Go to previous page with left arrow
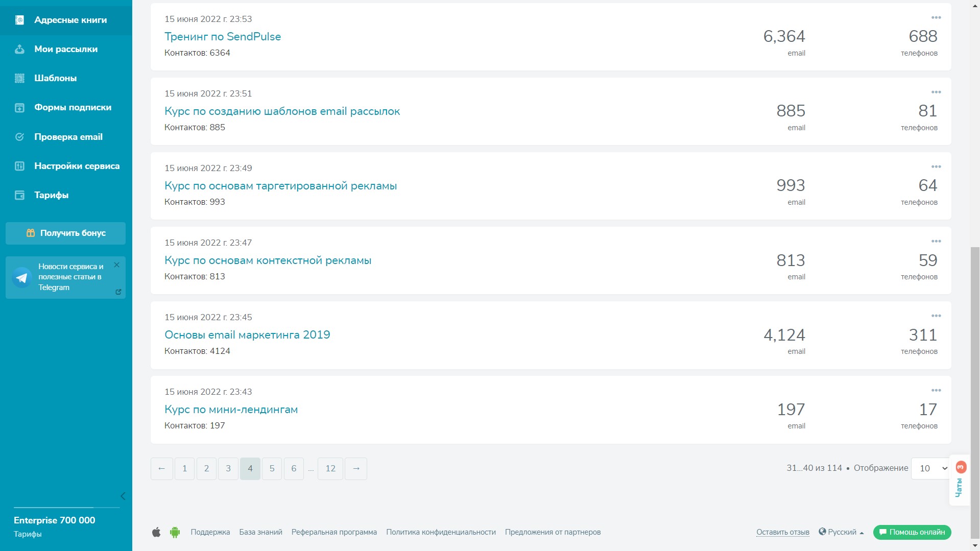This screenshot has height=551, width=980. pos(162,469)
